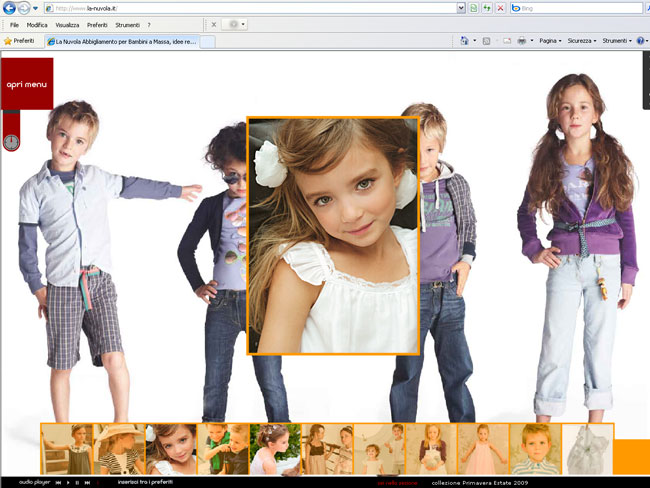Screen dimensions: 650x488
Task: Click collezione Primavera Estate 2009 text
Action: click(480, 483)
